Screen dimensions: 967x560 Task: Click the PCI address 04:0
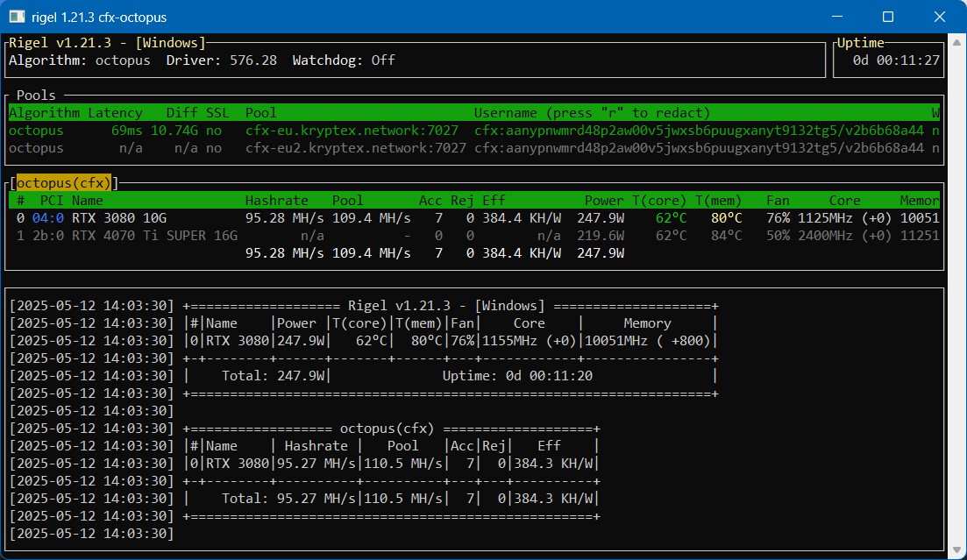(48, 218)
